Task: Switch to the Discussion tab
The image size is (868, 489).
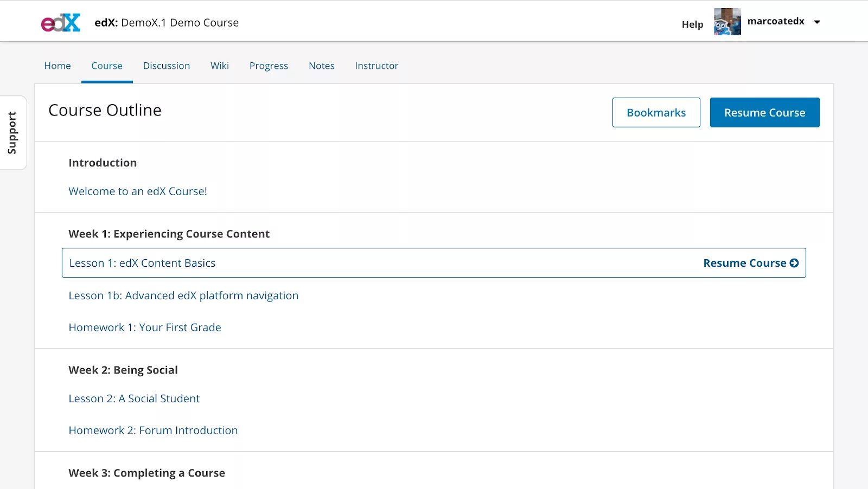Action: tap(167, 66)
